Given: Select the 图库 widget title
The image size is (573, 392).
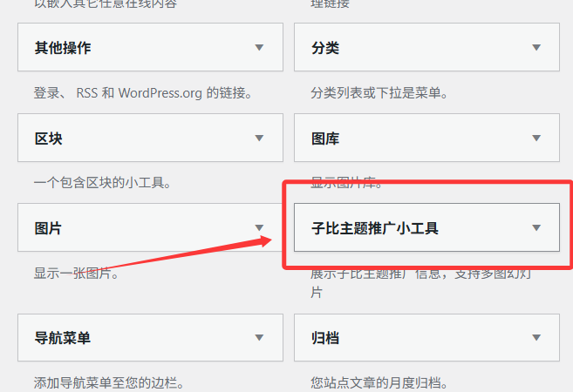Looking at the screenshot, I should tap(325, 139).
